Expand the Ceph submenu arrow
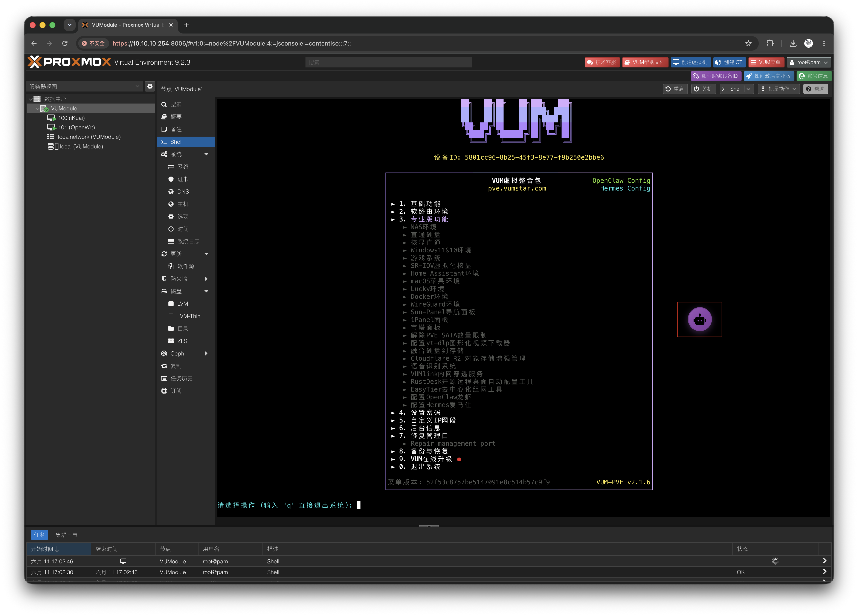Screen dimensions: 858x616 (x=207, y=354)
